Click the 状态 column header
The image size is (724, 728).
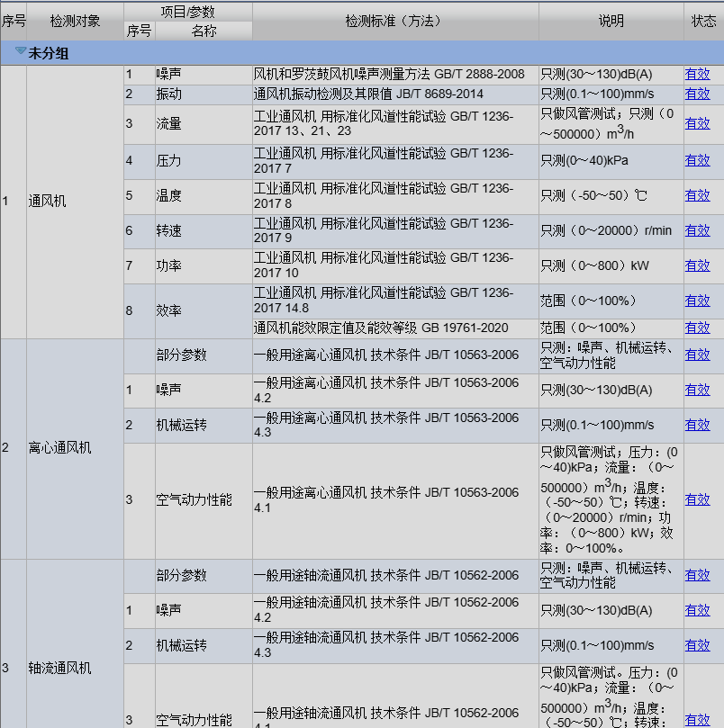coord(703,21)
